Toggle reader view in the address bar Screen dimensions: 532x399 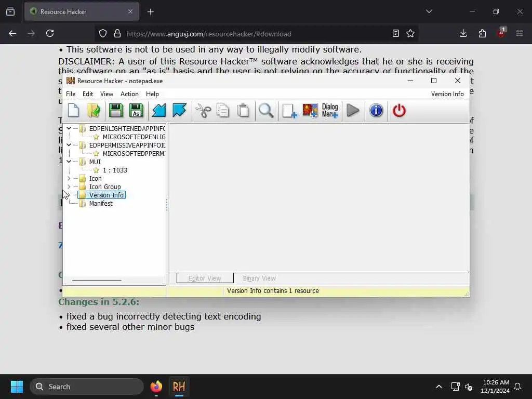point(395,33)
